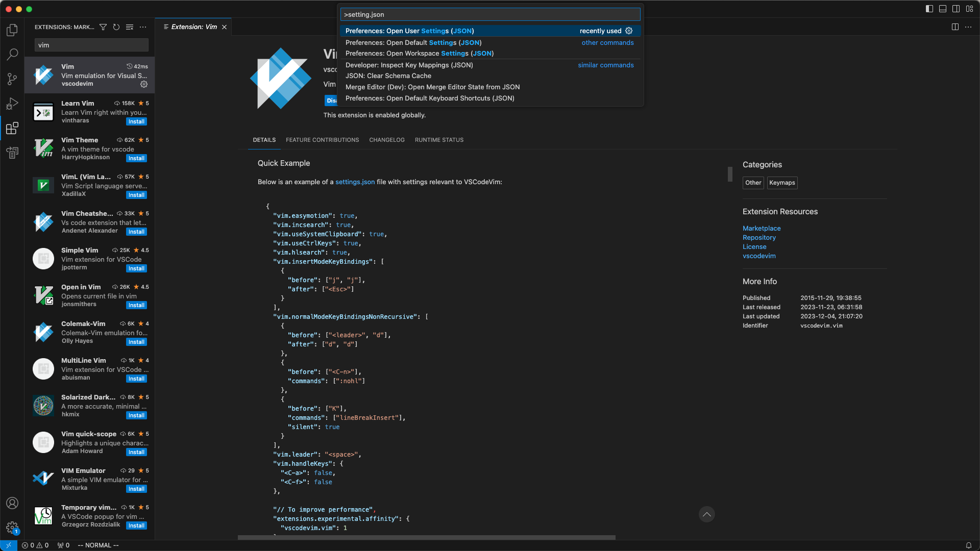
Task: Clear extensions search results icon
Action: (x=130, y=27)
